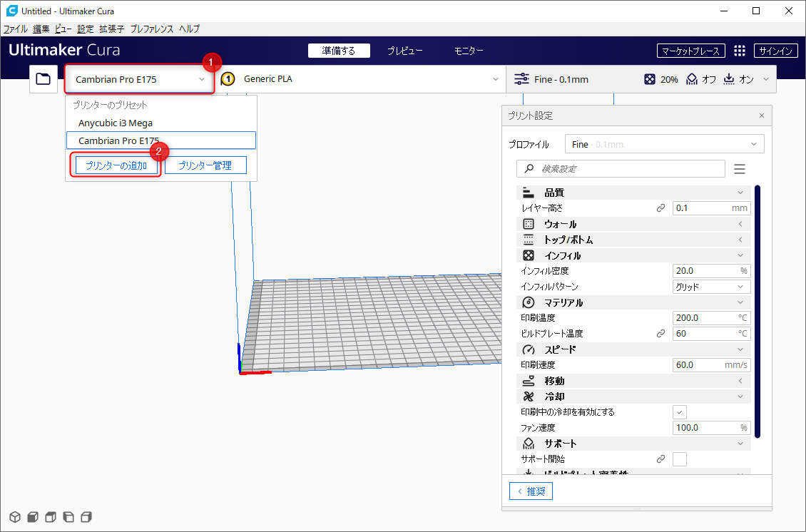The width and height of the screenshot is (806, 532).
Task: Click the サインイン button
Action: (x=775, y=51)
